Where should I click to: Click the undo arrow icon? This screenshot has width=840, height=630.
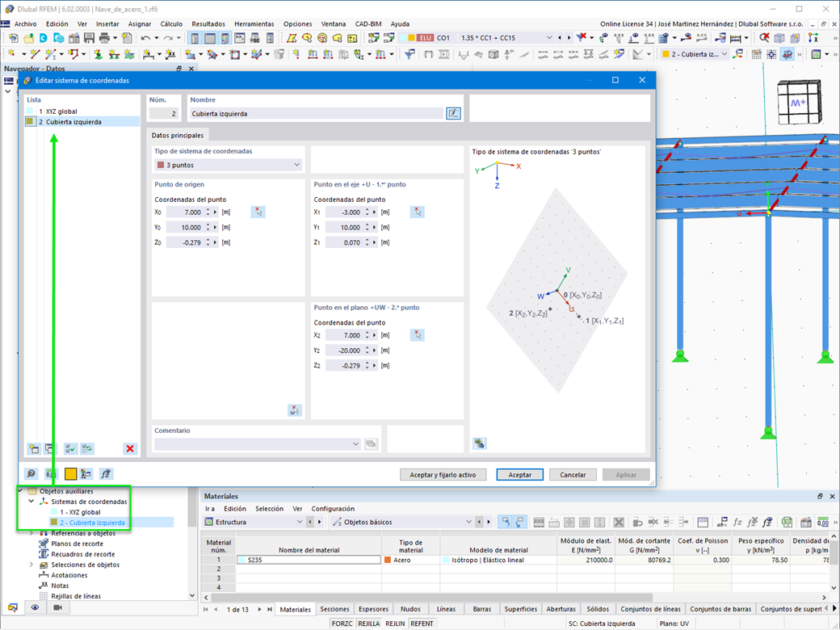click(x=145, y=38)
